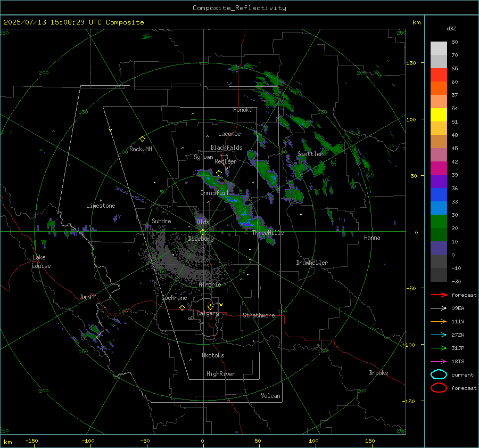Click the Strathmore town label
The width and height of the screenshot is (479, 448).
tap(259, 315)
